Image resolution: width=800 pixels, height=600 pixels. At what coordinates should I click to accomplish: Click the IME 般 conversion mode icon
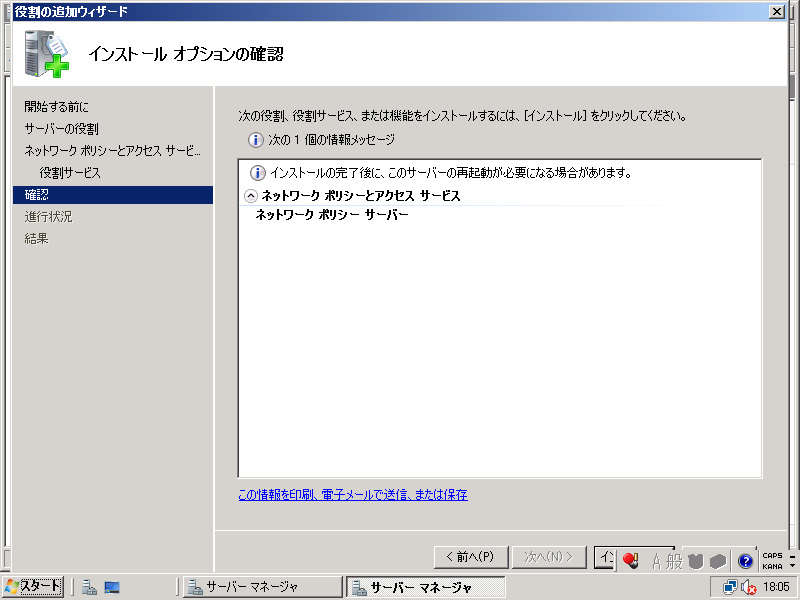coord(675,561)
